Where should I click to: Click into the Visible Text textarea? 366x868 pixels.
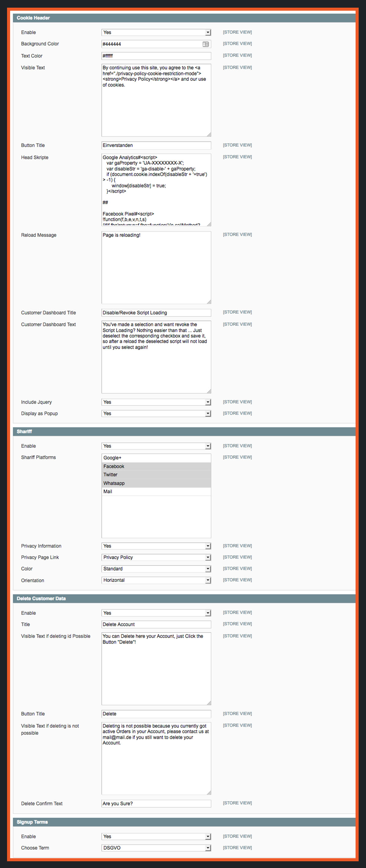[156, 100]
